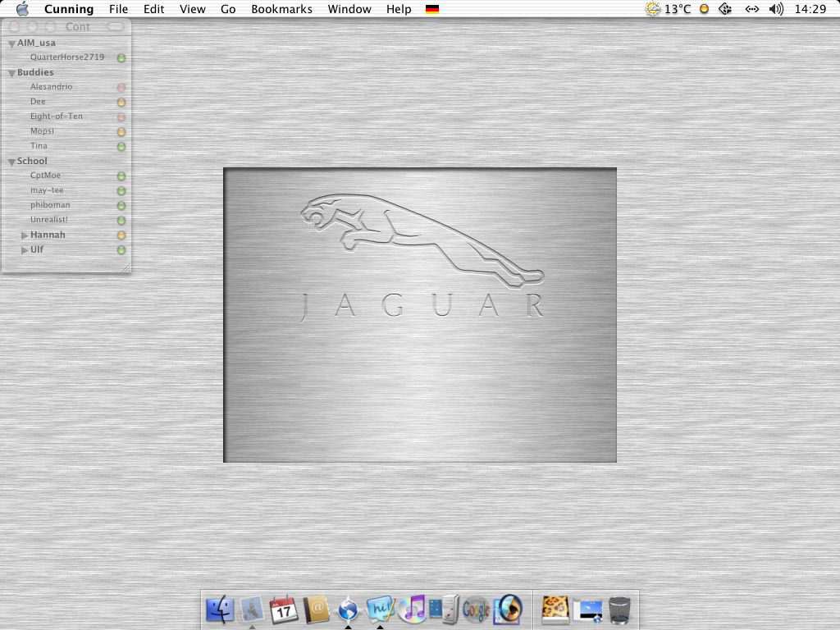This screenshot has width=840, height=630.
Task: Open the volume speaker menu
Action: [776, 9]
